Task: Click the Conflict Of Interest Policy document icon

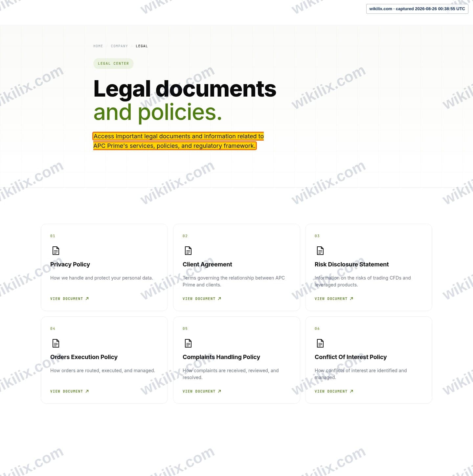Action: [x=320, y=343]
